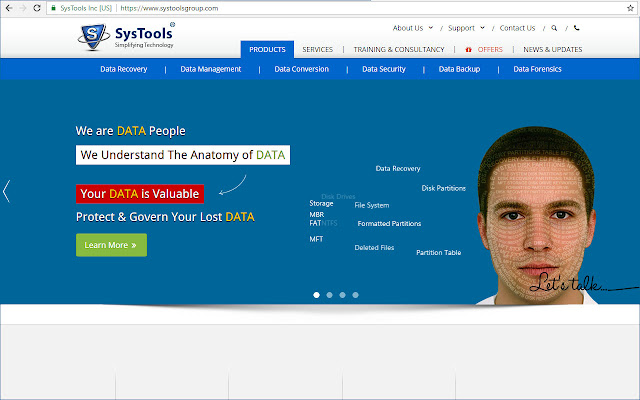
Task: Open the Products tab
Action: pos(266,49)
